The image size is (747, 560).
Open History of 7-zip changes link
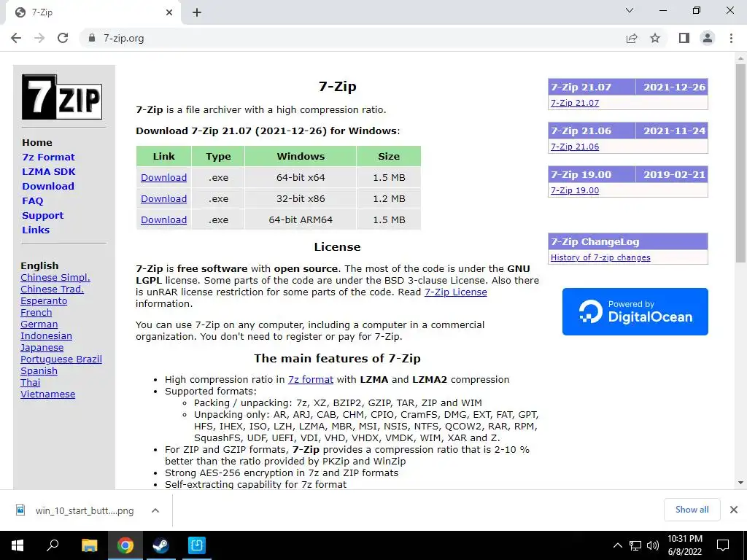click(x=600, y=257)
